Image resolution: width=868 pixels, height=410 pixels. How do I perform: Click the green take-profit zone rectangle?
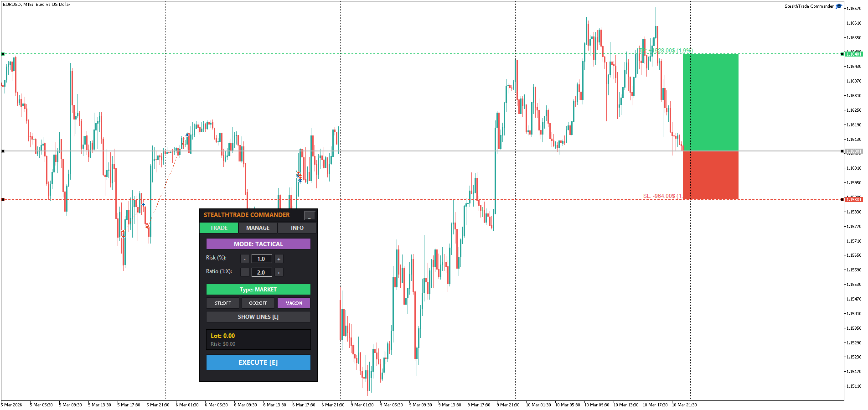tap(711, 102)
